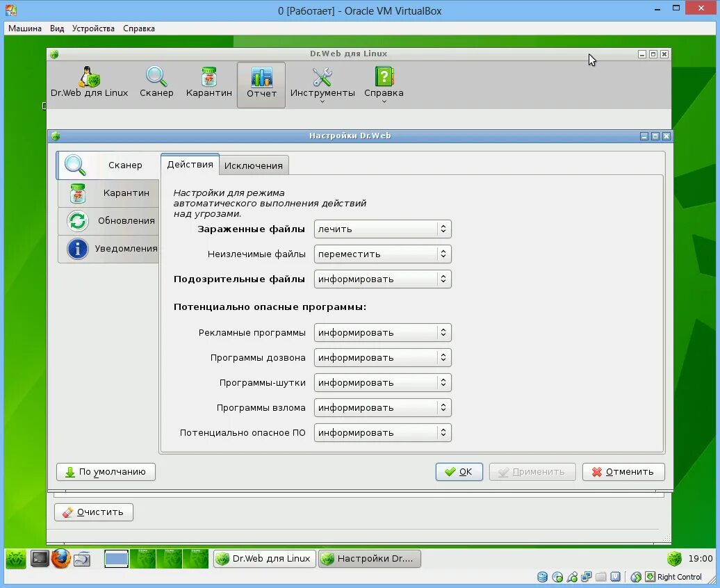Click the VirtualBox title bar icon
This screenshot has width=720, height=588.
[11, 10]
